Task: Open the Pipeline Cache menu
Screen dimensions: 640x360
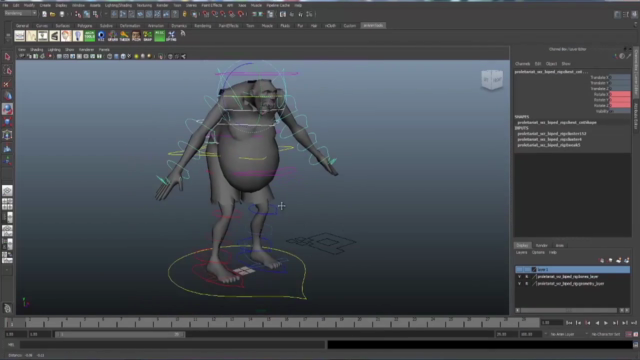Action: [278, 5]
